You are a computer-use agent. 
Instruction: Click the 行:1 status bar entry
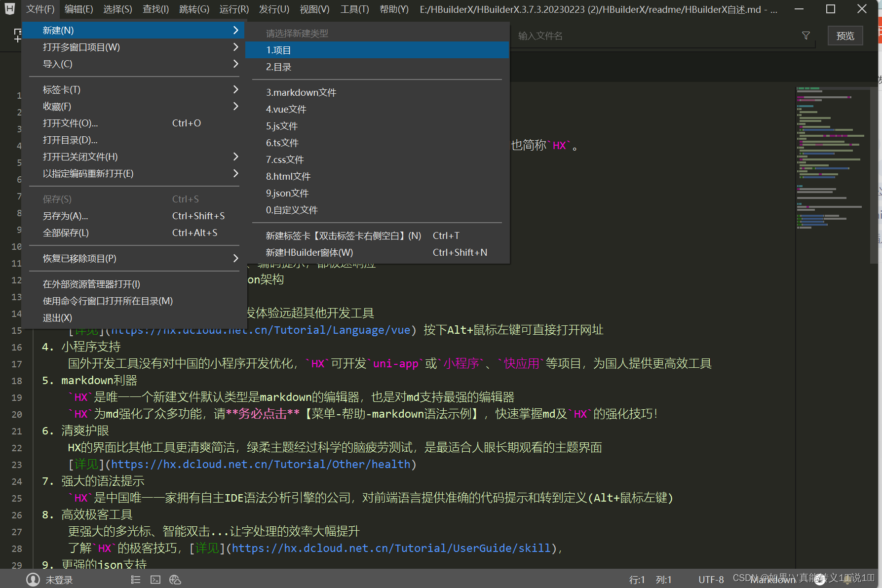(637, 580)
